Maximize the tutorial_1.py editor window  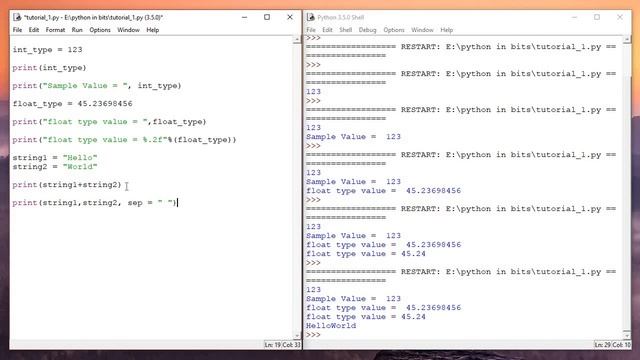click(267, 17)
